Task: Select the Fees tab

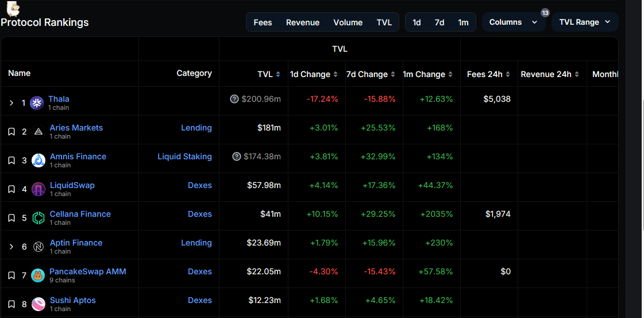Action: tap(263, 22)
